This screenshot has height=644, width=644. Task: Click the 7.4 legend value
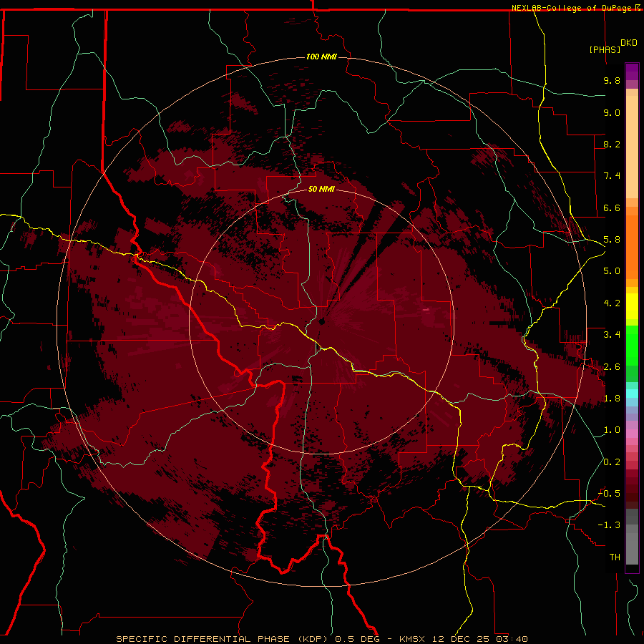612,176
